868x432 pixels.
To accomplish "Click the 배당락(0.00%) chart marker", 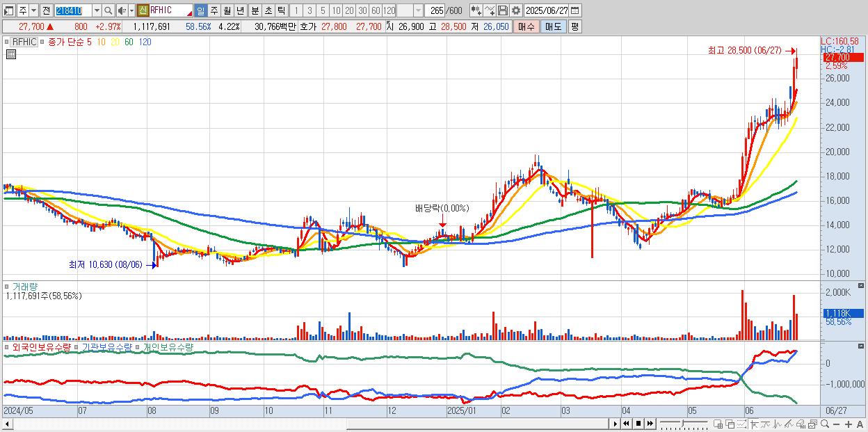I will point(442,208).
